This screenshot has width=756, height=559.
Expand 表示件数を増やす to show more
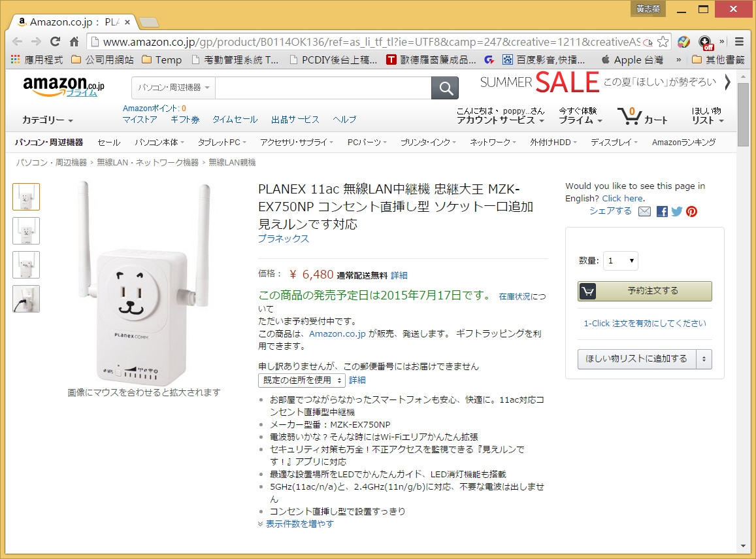299,524
